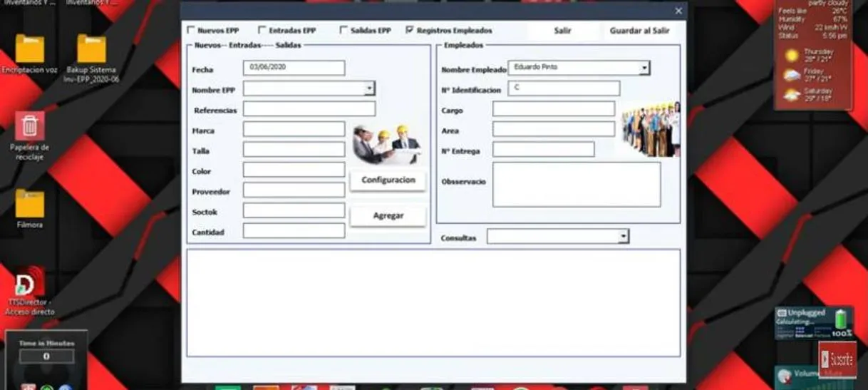Viewport: 868px width, 390px height.
Task: Click into the Cantidad text field
Action: (294, 230)
